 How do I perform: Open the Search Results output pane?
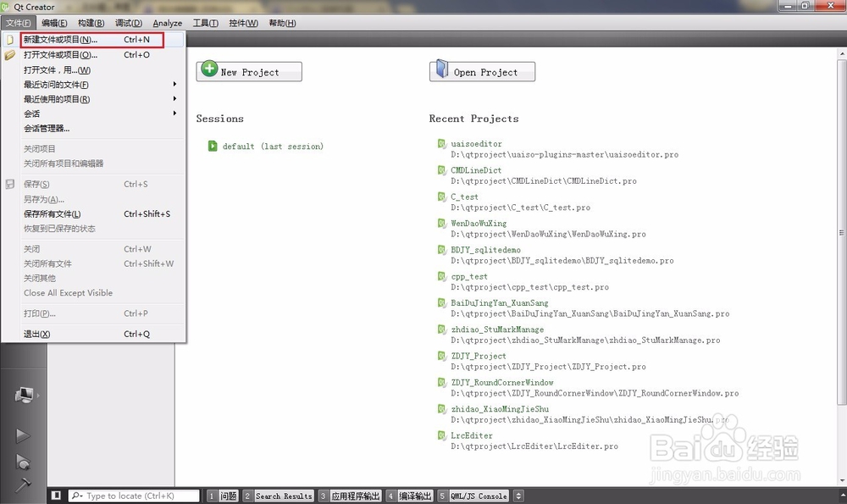pyautogui.click(x=278, y=496)
